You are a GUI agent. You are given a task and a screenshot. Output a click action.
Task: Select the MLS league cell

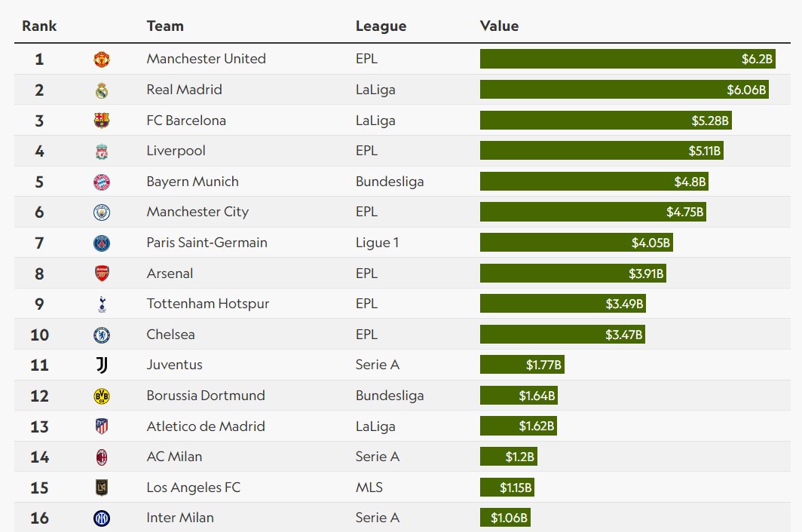coord(369,488)
